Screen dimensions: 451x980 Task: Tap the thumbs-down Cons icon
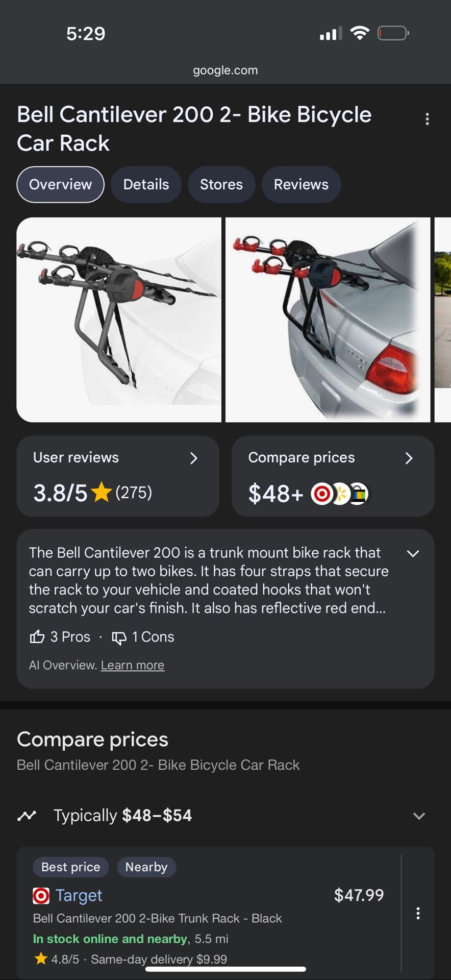[119, 638]
